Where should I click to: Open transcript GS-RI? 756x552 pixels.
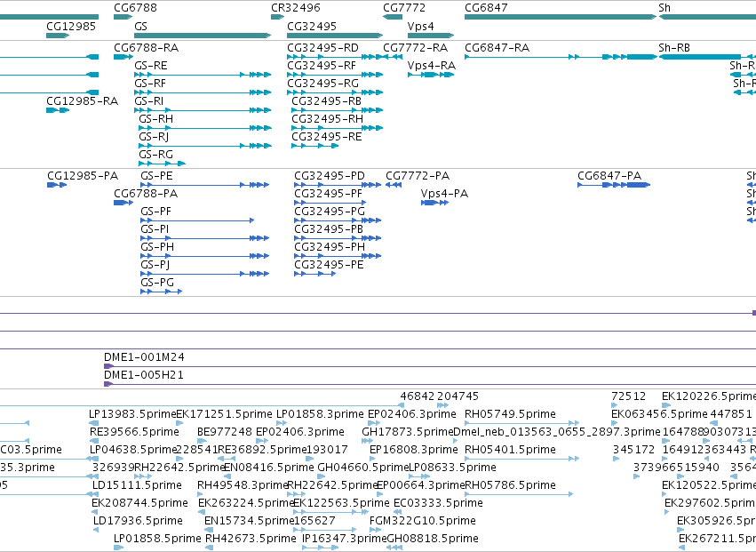(148, 101)
